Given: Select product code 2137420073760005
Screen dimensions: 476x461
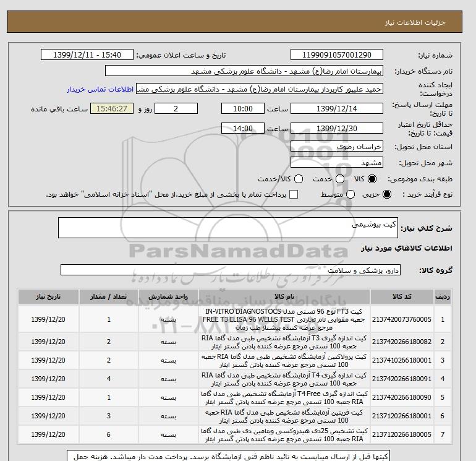Looking at the screenshot, I should pos(402,319).
